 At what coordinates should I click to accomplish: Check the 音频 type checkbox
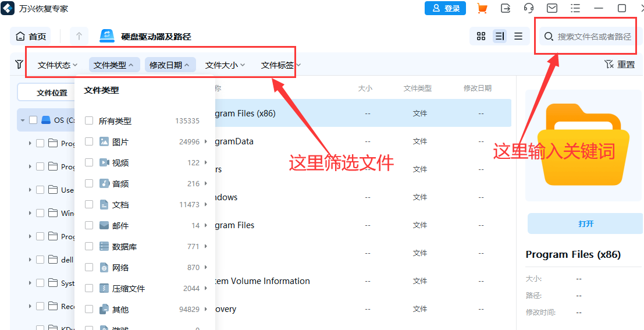(x=89, y=184)
